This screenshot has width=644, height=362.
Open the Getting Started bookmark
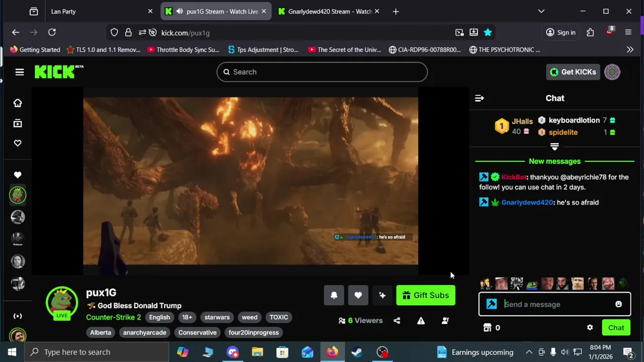click(x=35, y=50)
